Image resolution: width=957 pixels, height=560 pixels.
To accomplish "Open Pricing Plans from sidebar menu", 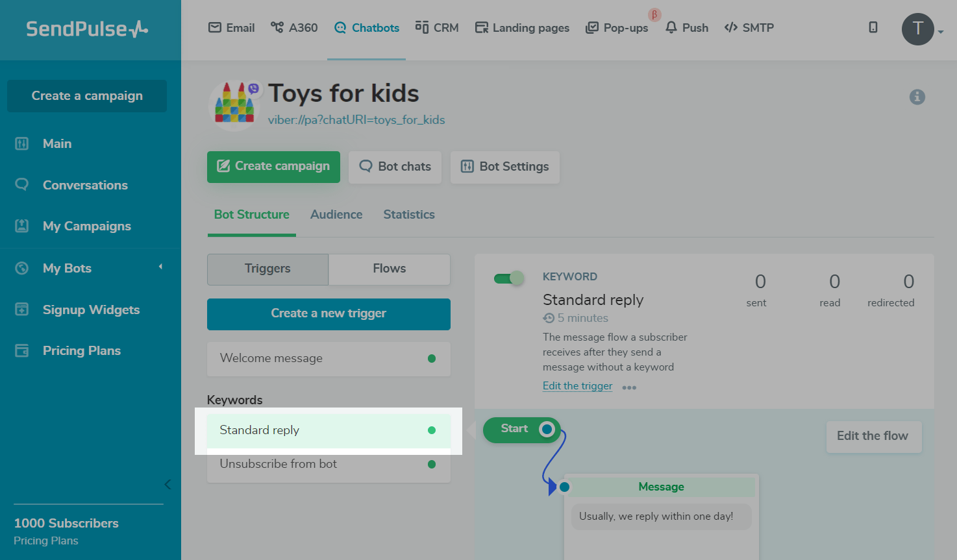I will [x=81, y=350].
